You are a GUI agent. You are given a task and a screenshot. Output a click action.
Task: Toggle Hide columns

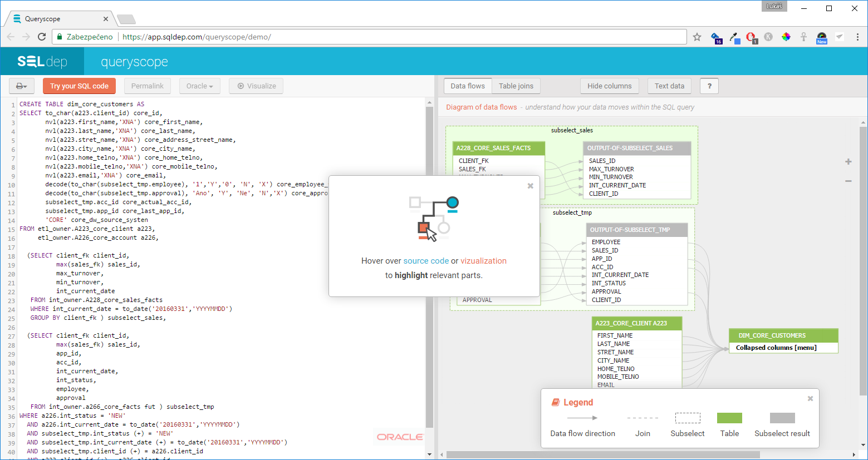pyautogui.click(x=610, y=86)
